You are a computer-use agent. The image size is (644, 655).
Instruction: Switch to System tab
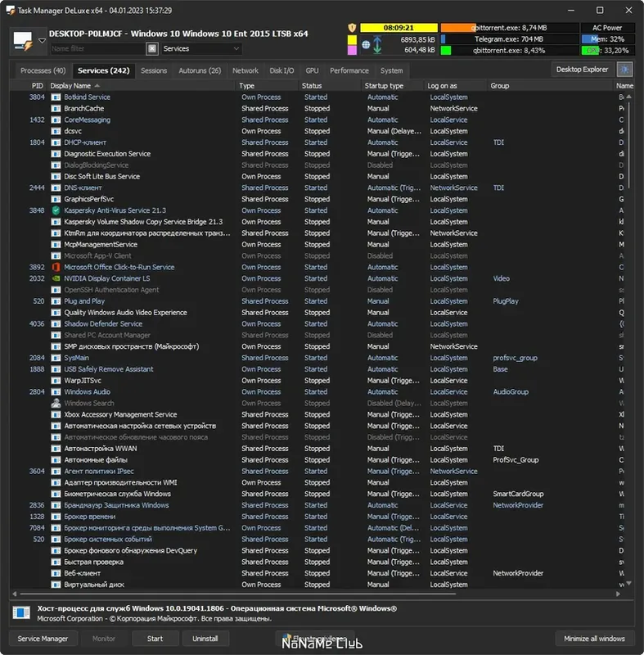[x=391, y=71]
